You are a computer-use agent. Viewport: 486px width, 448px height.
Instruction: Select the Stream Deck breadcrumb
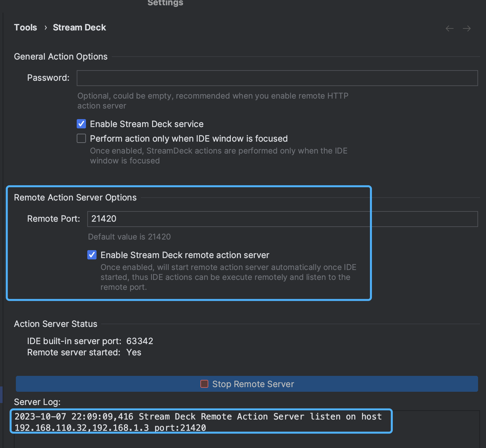pos(79,27)
